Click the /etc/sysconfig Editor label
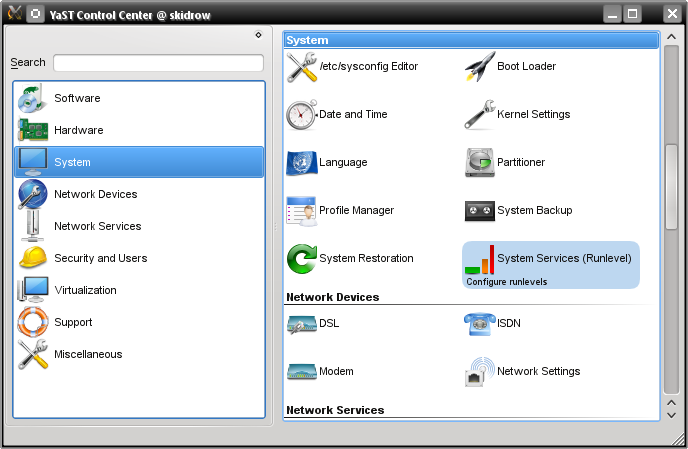The image size is (688, 449). pos(369,66)
